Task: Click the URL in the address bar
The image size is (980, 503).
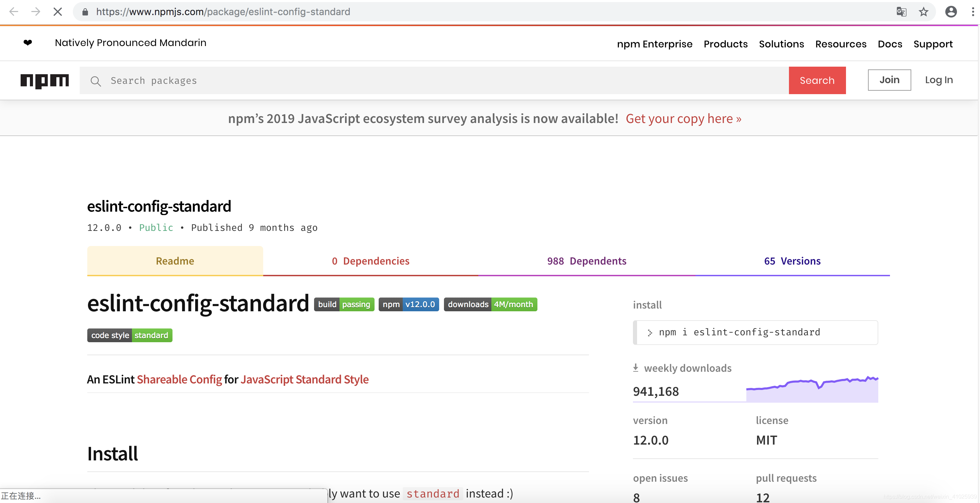Action: click(223, 12)
